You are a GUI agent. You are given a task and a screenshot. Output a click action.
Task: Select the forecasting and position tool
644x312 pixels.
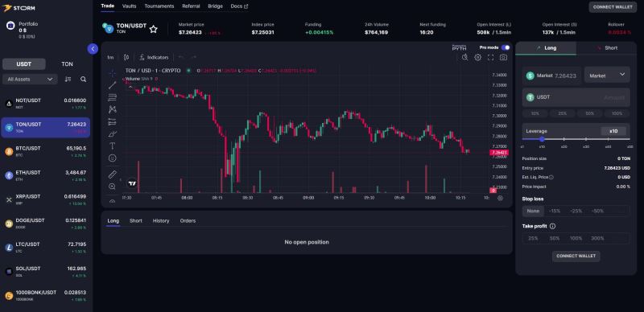pos(112,122)
